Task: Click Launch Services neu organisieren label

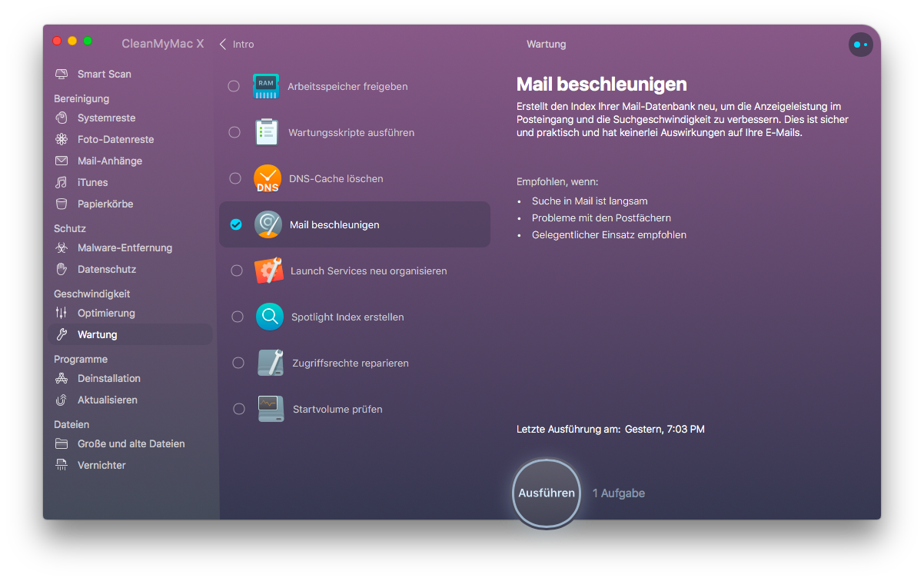Action: [x=368, y=271]
